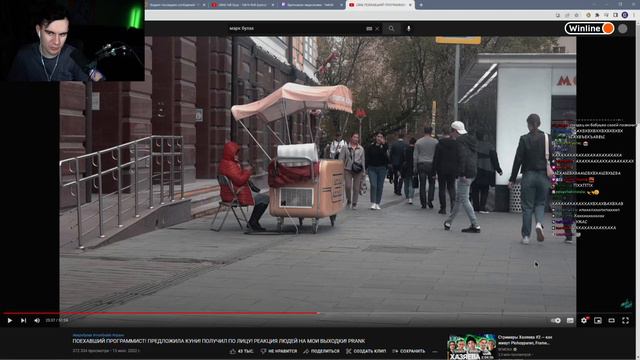Viewport: 640px width, 360px height.
Task: Click 'Поделиться' share button
Action: coord(321,351)
